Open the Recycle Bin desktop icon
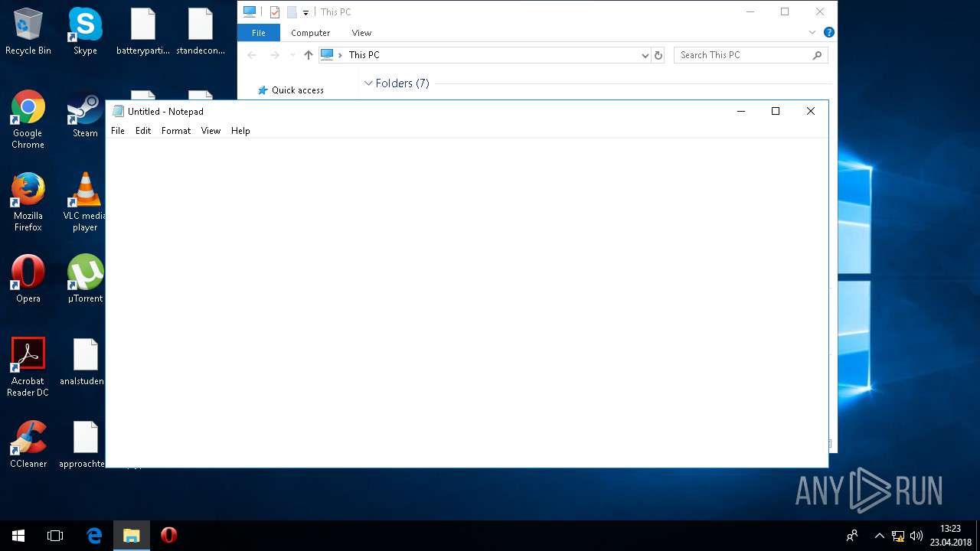The image size is (980, 551). coord(28,31)
